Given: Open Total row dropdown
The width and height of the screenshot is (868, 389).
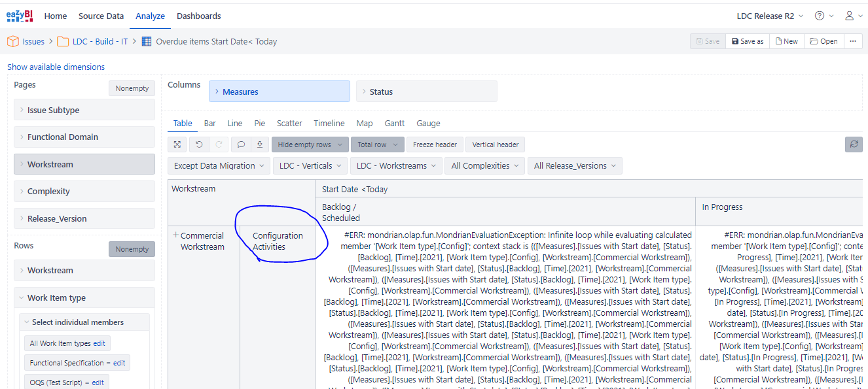Looking at the screenshot, I should 377,144.
